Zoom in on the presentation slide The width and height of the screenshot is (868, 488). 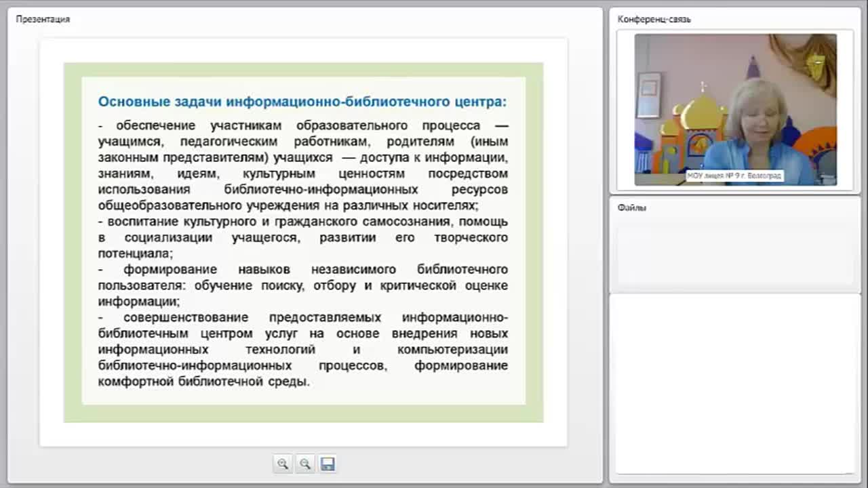[283, 464]
